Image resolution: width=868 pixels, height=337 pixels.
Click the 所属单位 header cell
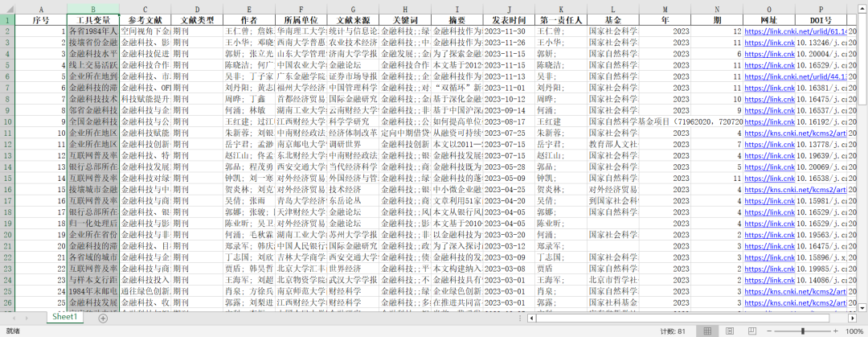[x=301, y=20]
